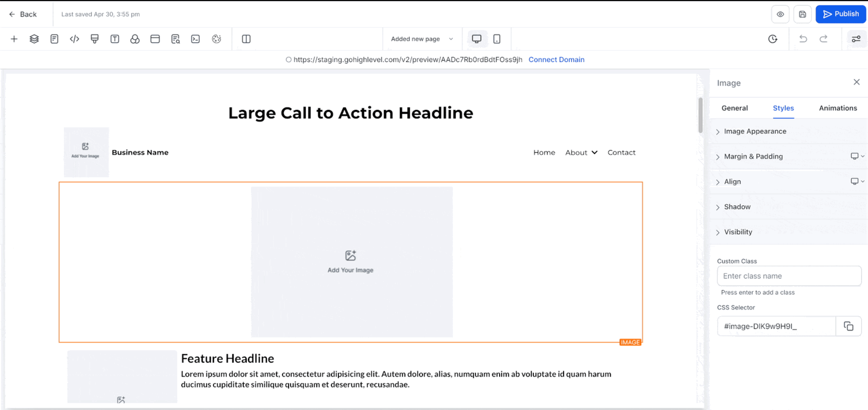
Task: Open the cookie consent icon
Action: (216, 39)
